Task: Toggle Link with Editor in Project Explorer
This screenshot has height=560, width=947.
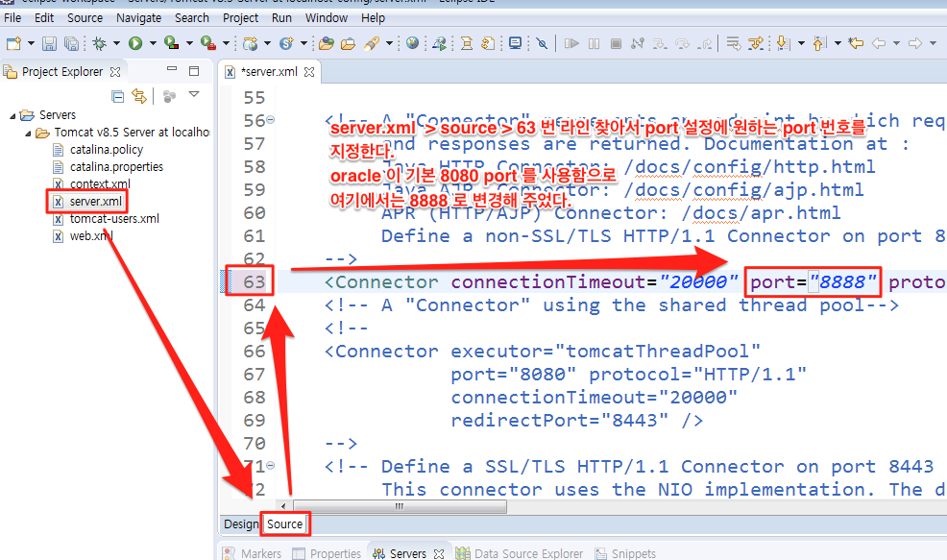Action: click(139, 96)
